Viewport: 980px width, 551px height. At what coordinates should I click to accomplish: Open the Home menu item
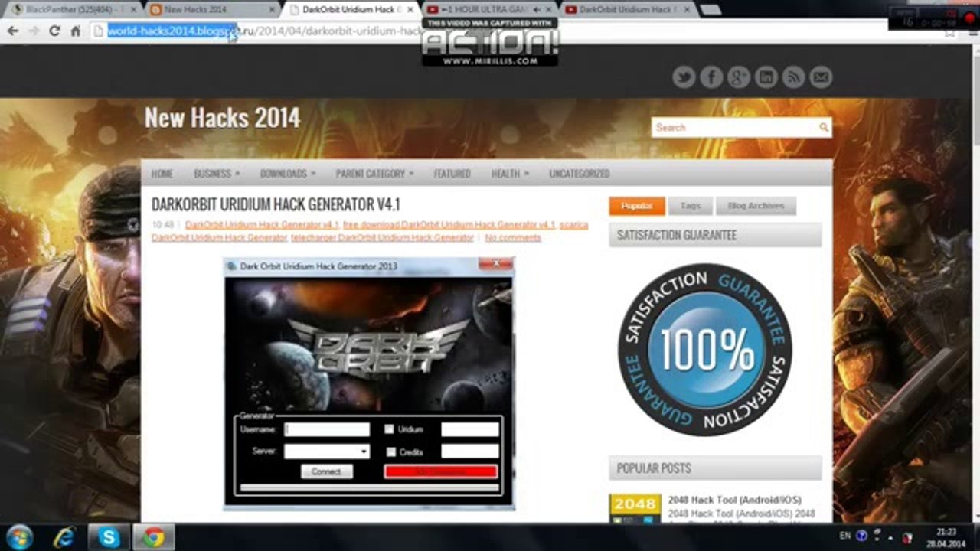162,174
